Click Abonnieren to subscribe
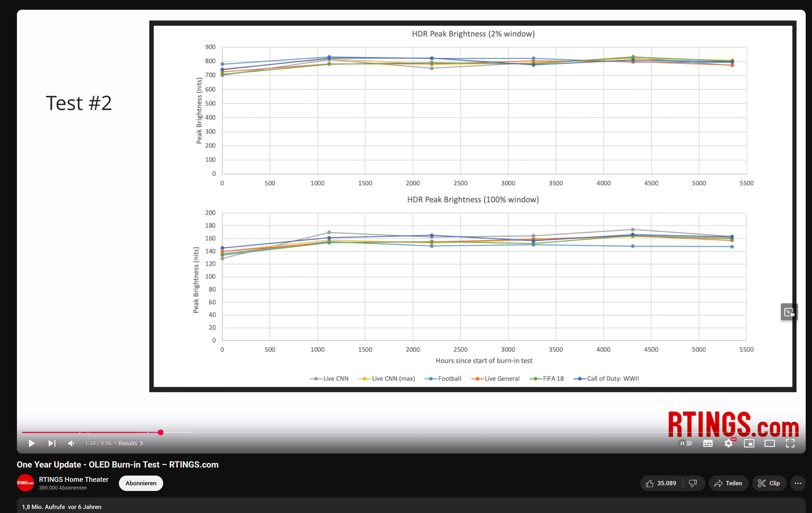Viewport: 812px width, 513px height. [141, 483]
